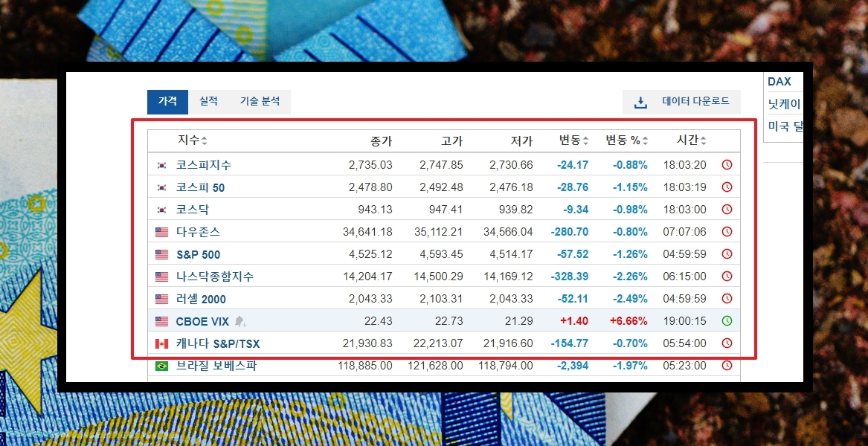Click the clock icon in 브라질 보베스파 row
This screenshot has width=868, height=446.
(727, 366)
